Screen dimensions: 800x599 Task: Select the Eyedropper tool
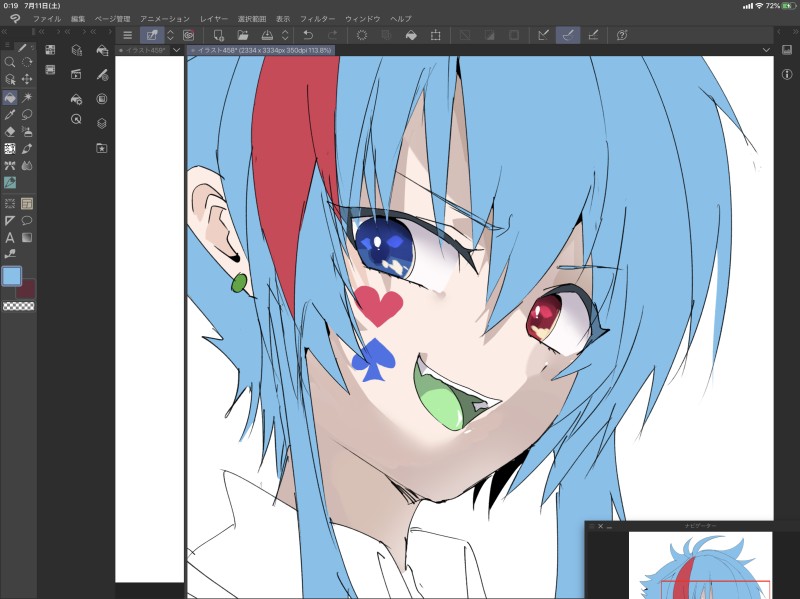[9, 114]
